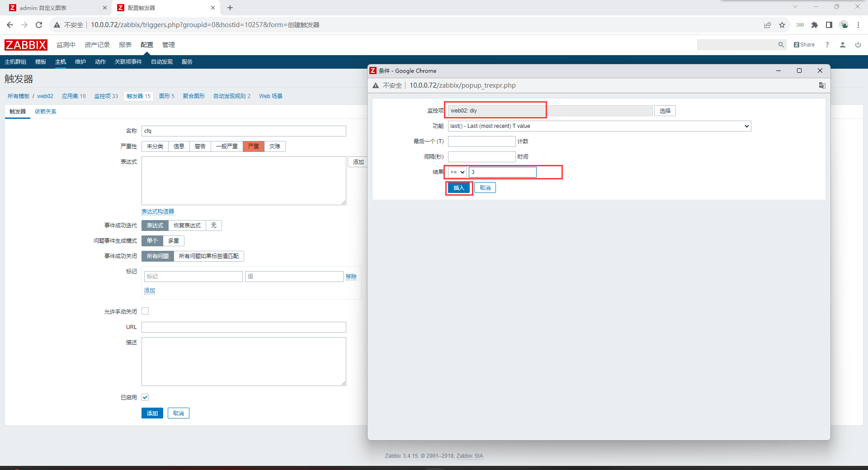The width and height of the screenshot is (868, 470).
Task: Click the browser back arrow
Action: click(10, 25)
